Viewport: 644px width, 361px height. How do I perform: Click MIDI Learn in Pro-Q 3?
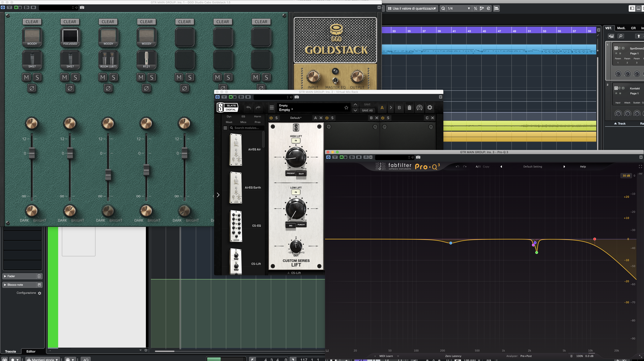point(386,356)
